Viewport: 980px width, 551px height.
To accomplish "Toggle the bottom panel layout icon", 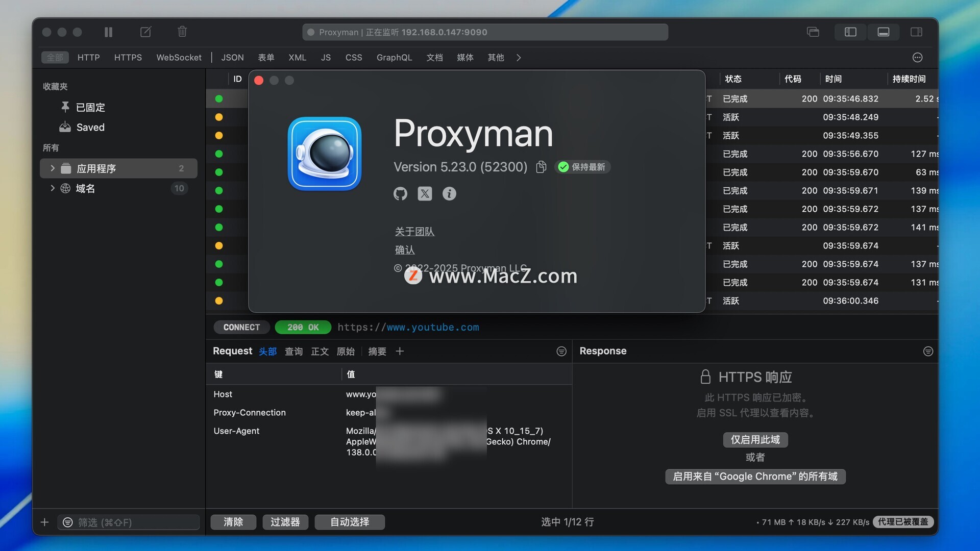I will click(884, 32).
